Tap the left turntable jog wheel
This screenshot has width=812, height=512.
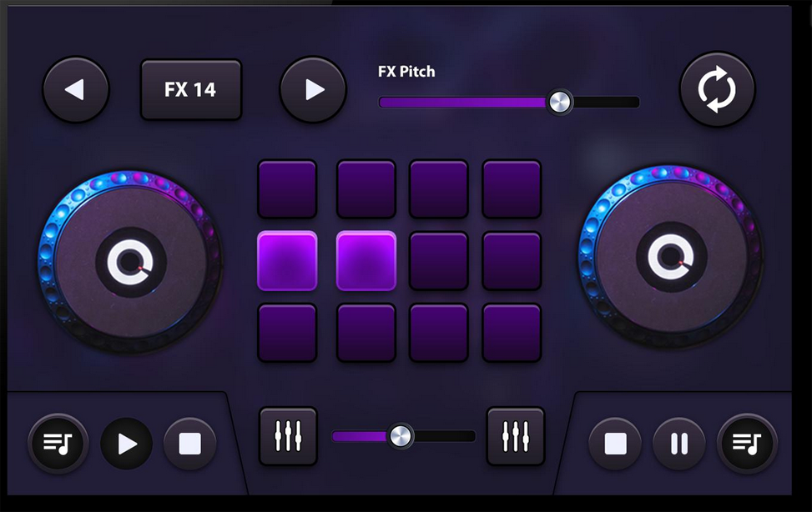tap(130, 262)
